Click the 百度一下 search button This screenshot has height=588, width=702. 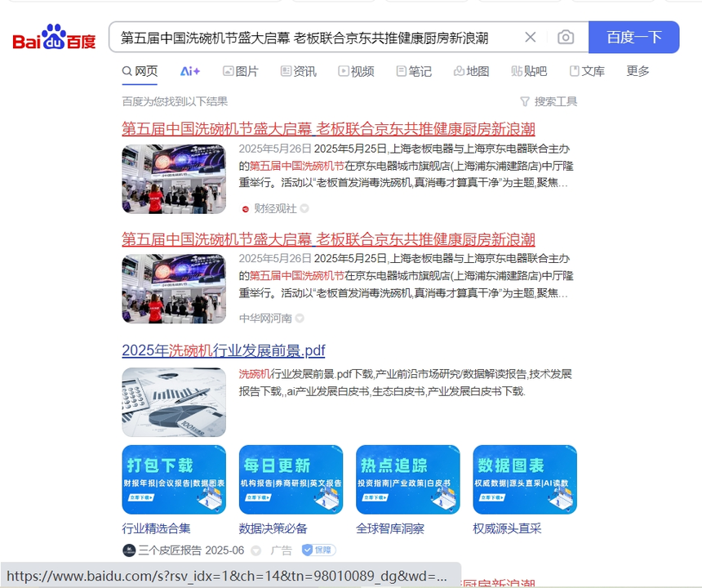pyautogui.click(x=634, y=38)
